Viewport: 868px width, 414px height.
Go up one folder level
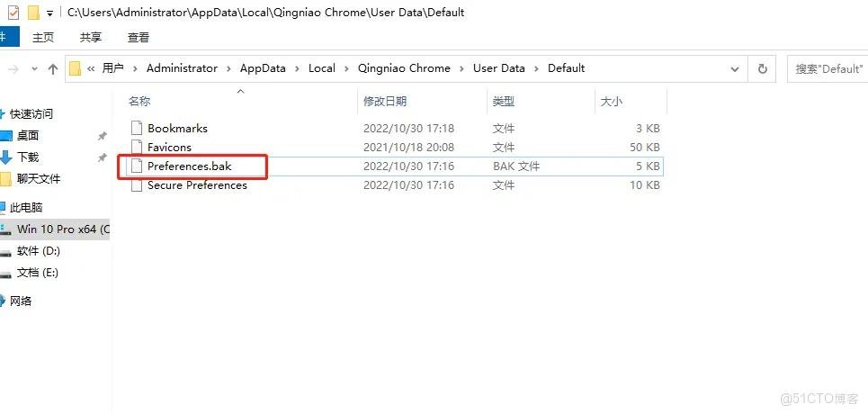pyautogui.click(x=53, y=68)
